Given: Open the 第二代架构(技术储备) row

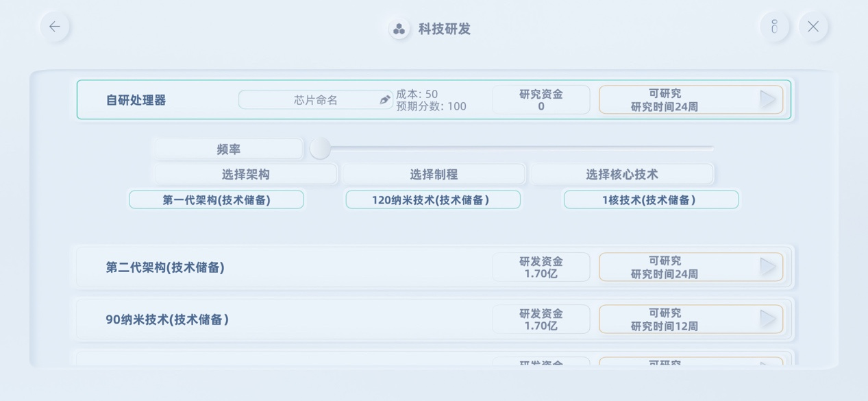Looking at the screenshot, I should pyautogui.click(x=434, y=267).
